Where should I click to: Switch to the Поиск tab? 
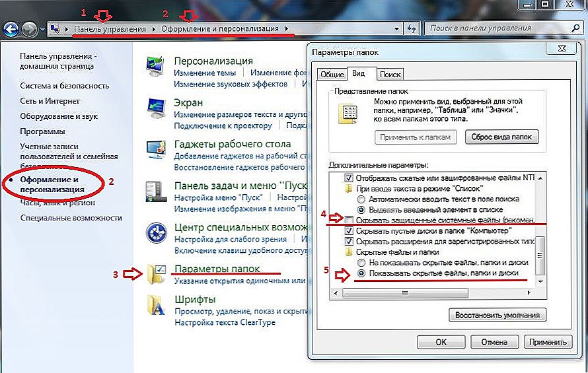(390, 74)
